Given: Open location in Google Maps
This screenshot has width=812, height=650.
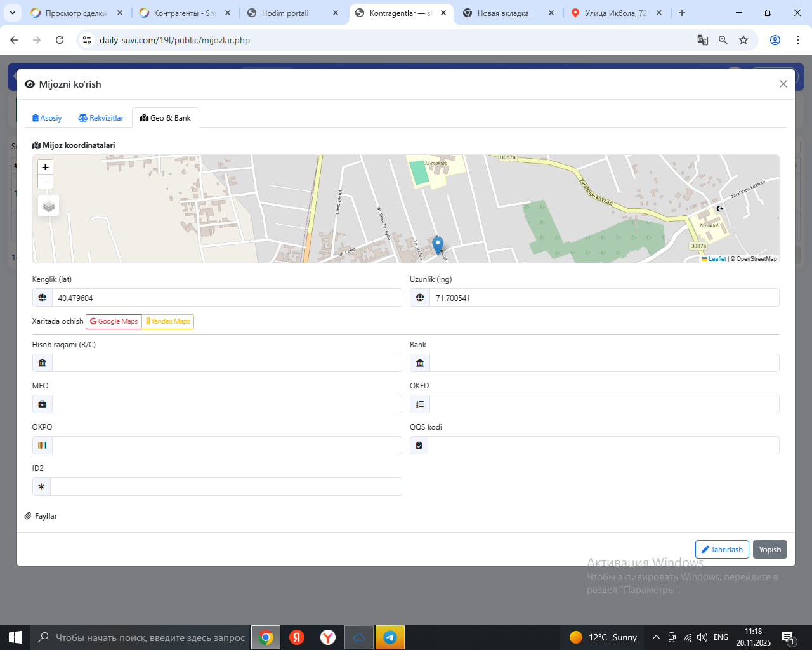Looking at the screenshot, I should [114, 321].
